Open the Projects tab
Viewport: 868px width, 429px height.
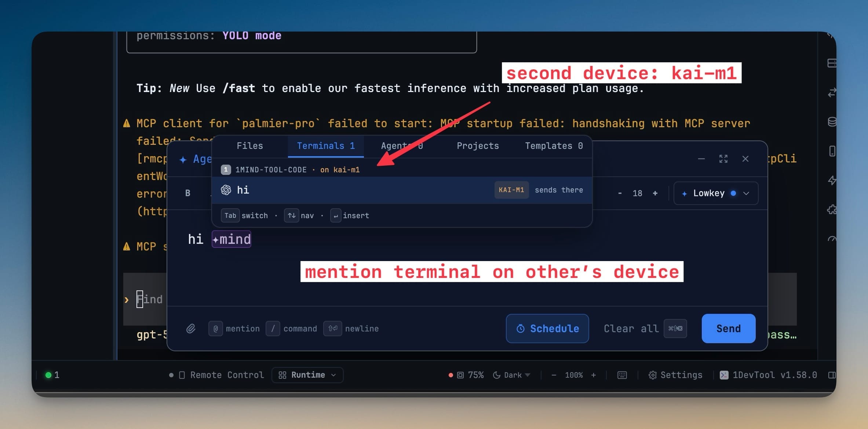pyautogui.click(x=478, y=146)
